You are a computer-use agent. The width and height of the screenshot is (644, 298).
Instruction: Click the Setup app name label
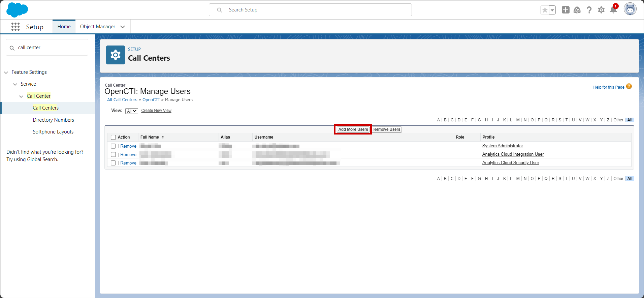point(35,27)
